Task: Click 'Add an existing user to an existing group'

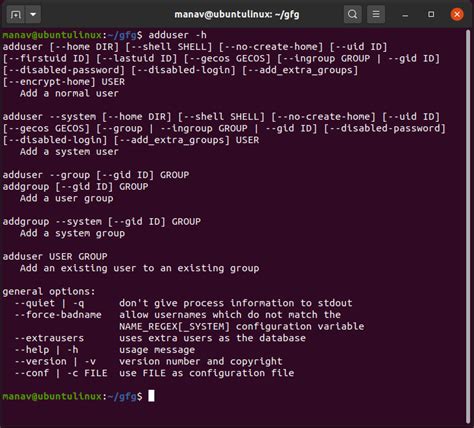Action: click(x=139, y=268)
